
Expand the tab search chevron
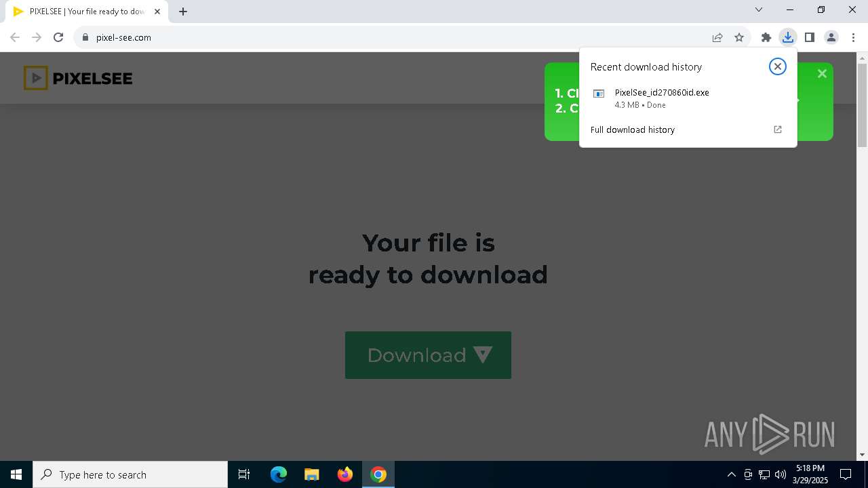tap(759, 9)
